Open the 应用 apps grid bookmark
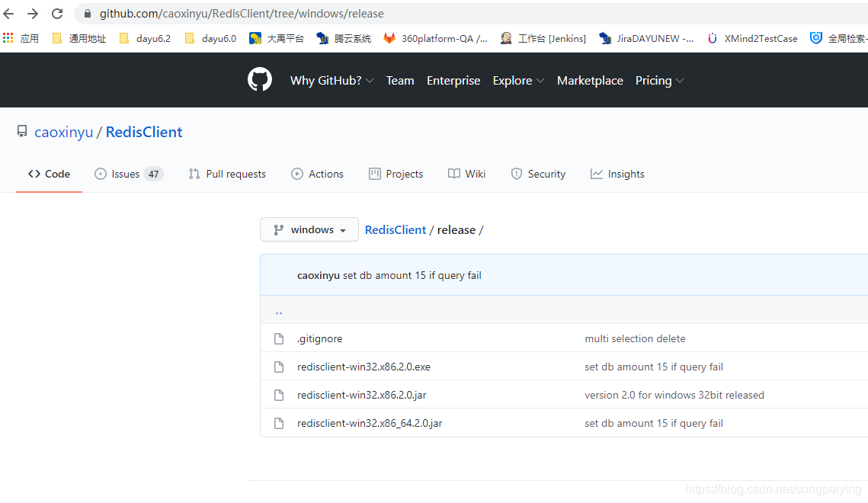The height and width of the screenshot is (503, 868). (x=21, y=38)
